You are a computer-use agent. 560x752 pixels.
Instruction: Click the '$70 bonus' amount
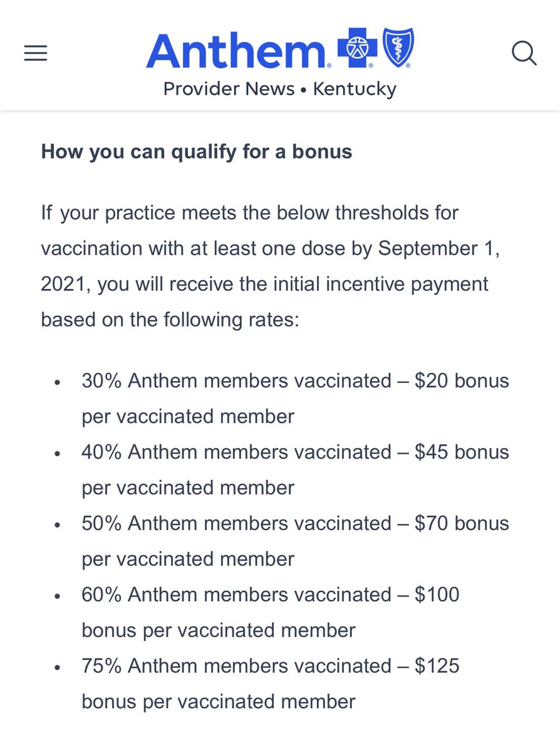(462, 523)
